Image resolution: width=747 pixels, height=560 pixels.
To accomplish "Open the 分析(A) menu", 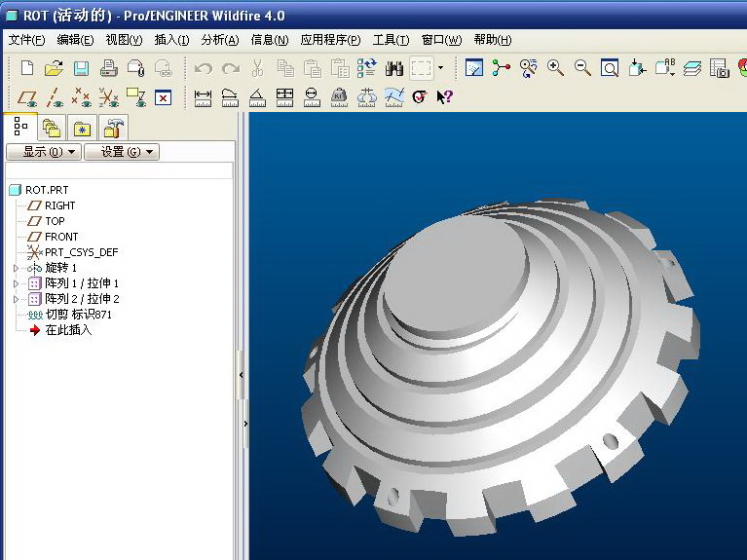I will click(220, 40).
